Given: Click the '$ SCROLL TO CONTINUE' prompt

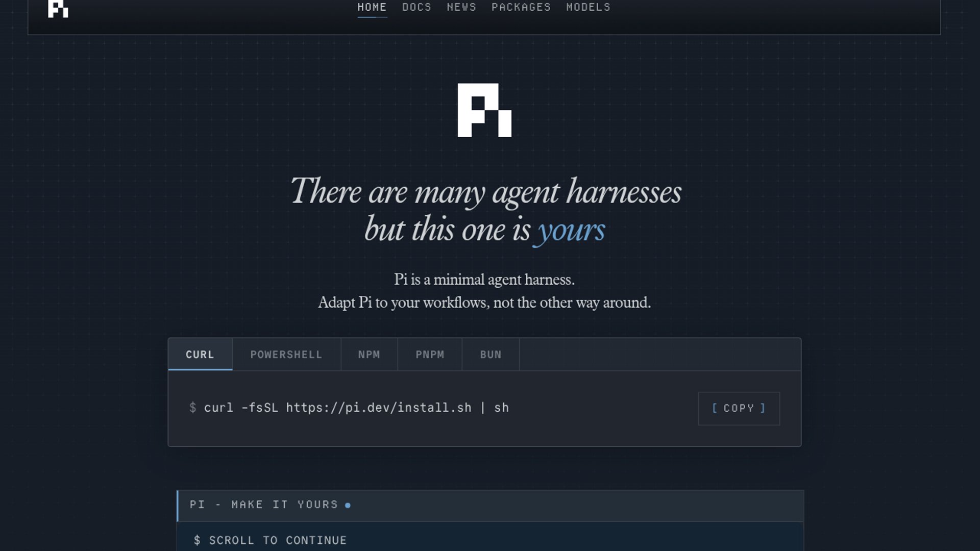Looking at the screenshot, I should tap(270, 540).
